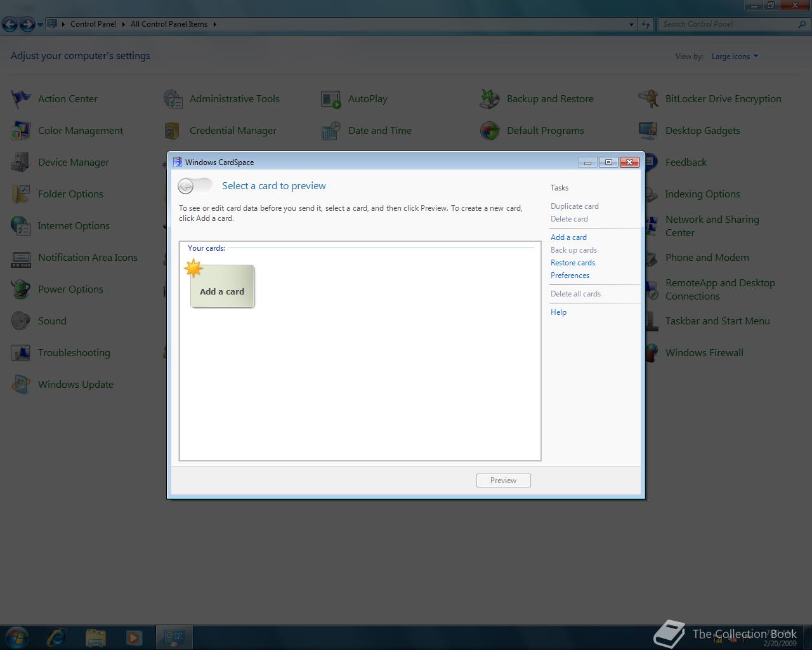Click Restore cards task link
Viewport: 812px width, 650px height.
pos(573,263)
